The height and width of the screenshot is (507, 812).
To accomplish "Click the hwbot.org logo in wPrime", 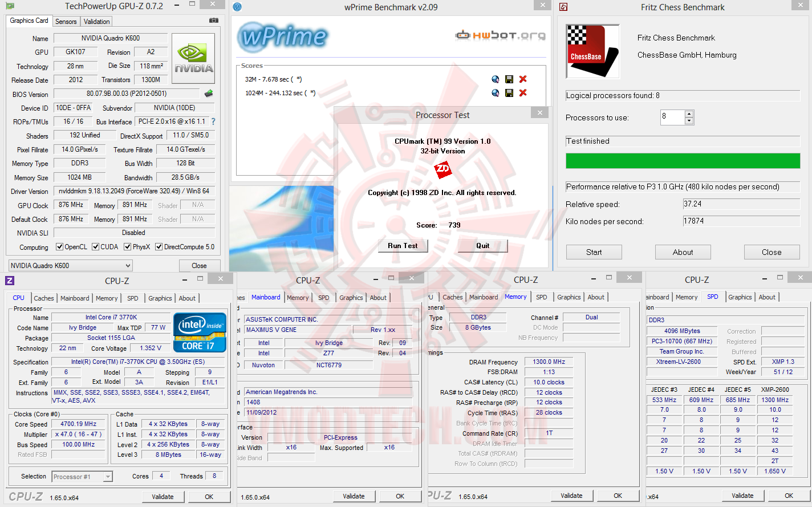I will 500,35.
